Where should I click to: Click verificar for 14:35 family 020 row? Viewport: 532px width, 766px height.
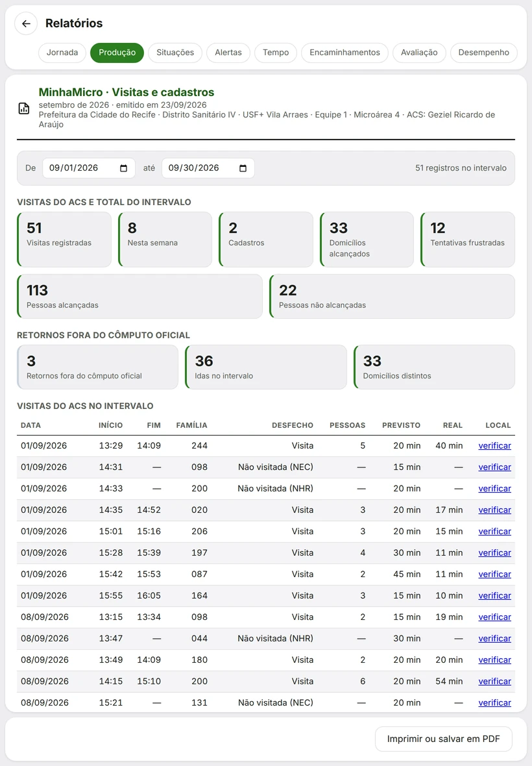(x=494, y=510)
